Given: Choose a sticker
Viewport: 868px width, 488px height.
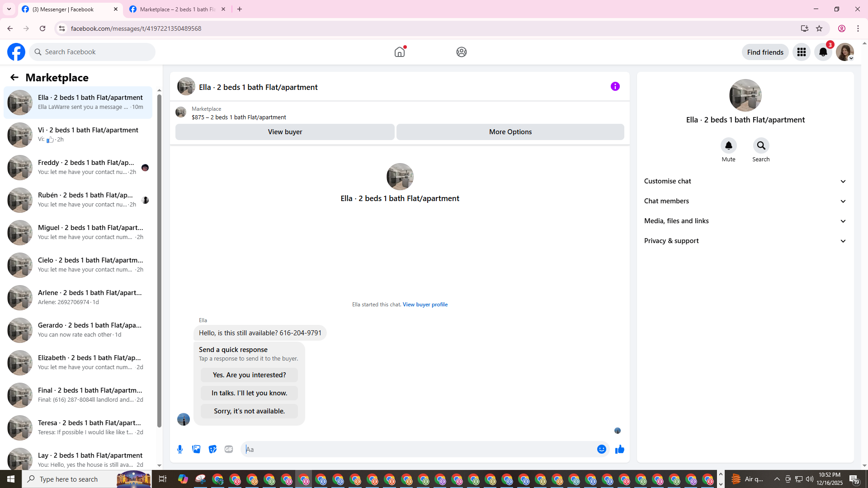Looking at the screenshot, I should click(212, 449).
